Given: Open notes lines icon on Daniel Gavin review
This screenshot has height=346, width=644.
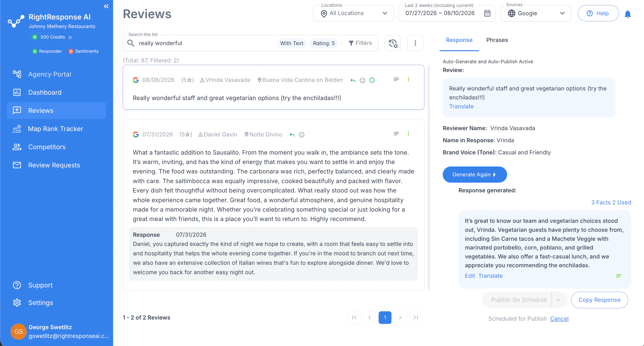Looking at the screenshot, I should (396, 134).
